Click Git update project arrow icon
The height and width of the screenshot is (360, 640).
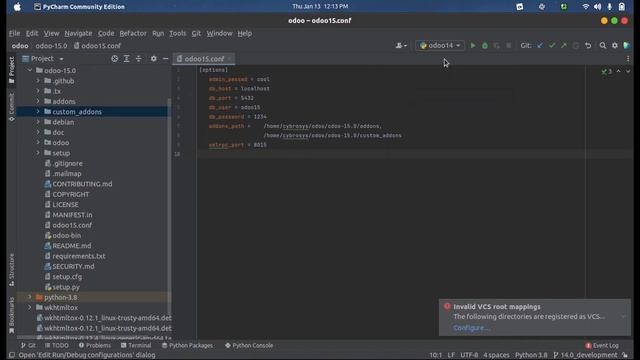(540, 46)
